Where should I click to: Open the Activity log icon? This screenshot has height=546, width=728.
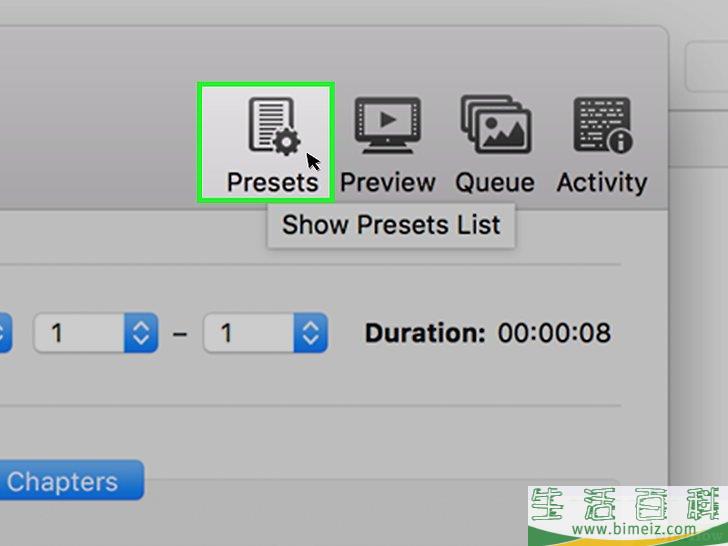pyautogui.click(x=601, y=125)
